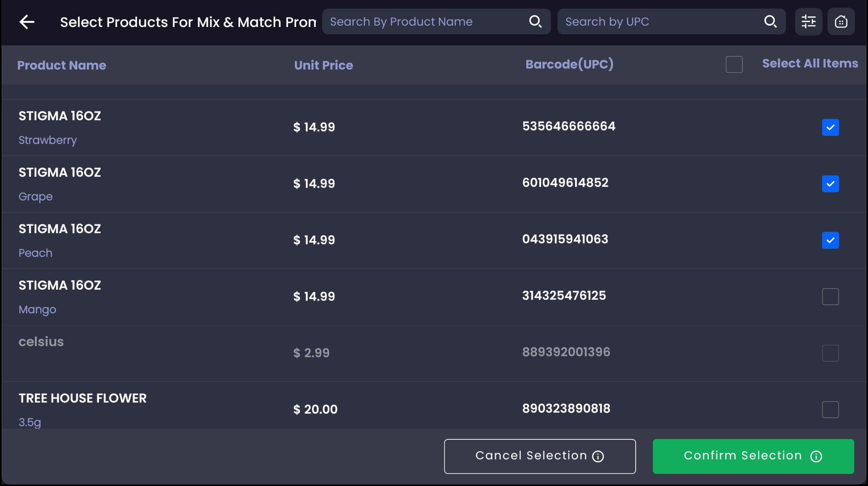Image resolution: width=868 pixels, height=486 pixels.
Task: Click the Search By Product Name field
Action: 425,22
